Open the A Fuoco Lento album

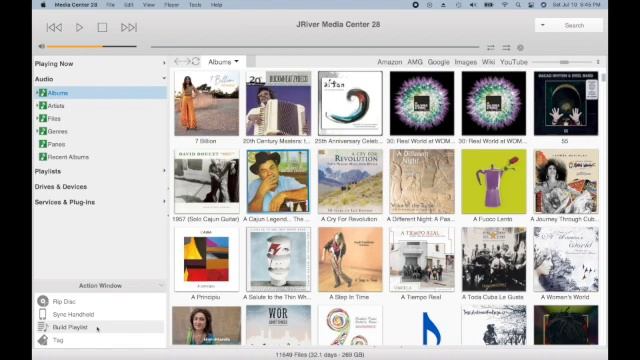pos(493,181)
